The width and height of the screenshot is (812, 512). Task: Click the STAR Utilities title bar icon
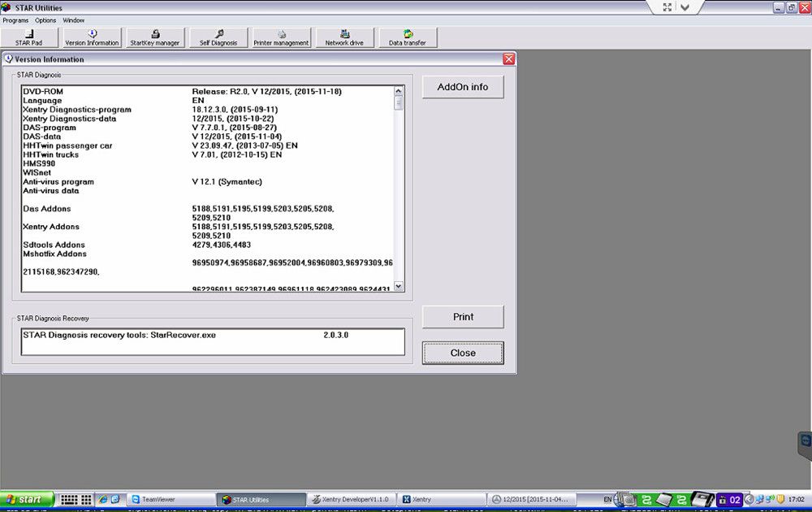click(x=6, y=7)
